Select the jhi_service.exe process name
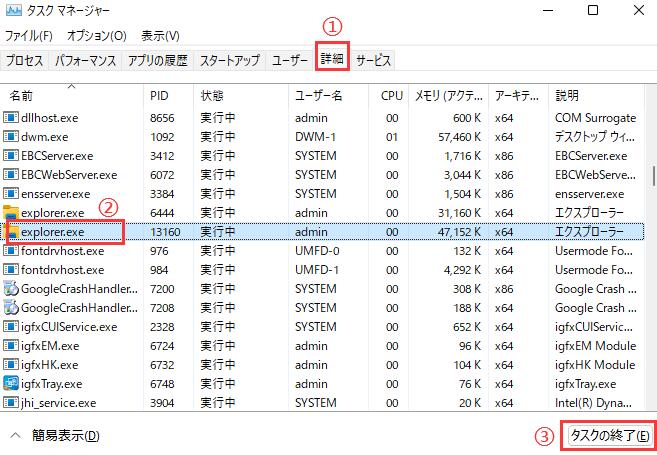This screenshot has width=657, height=455. pyautogui.click(x=59, y=403)
